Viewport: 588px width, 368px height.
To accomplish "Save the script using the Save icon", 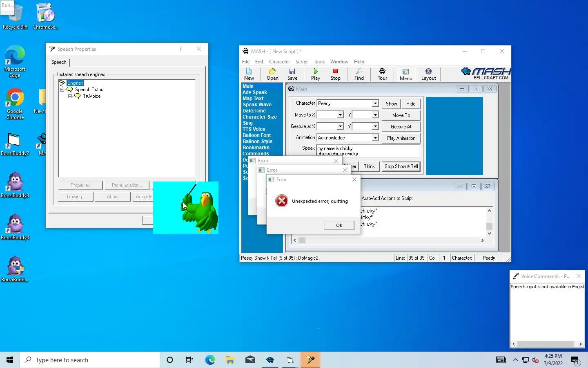I will (292, 74).
